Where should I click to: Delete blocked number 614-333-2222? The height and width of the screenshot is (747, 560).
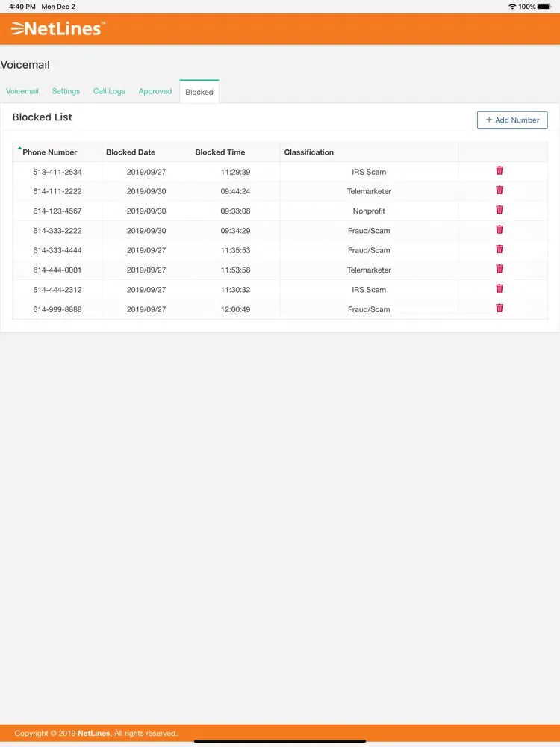[x=499, y=229]
